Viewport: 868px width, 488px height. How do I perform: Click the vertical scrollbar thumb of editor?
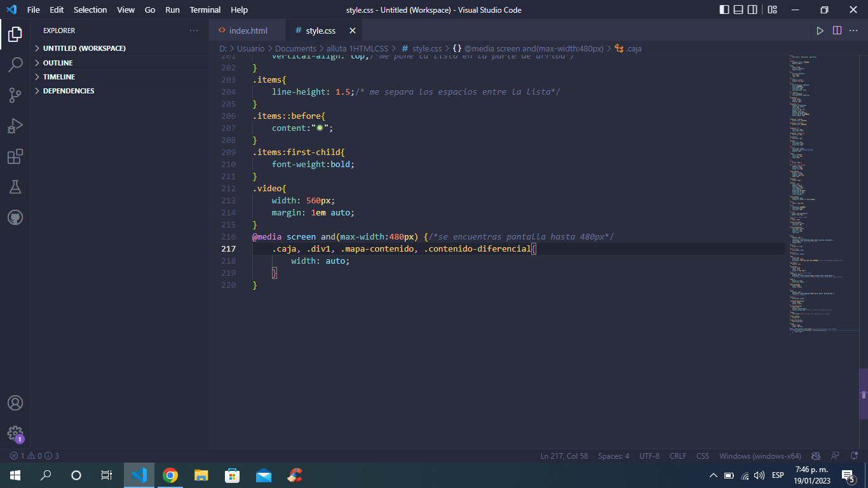pyautogui.click(x=864, y=393)
